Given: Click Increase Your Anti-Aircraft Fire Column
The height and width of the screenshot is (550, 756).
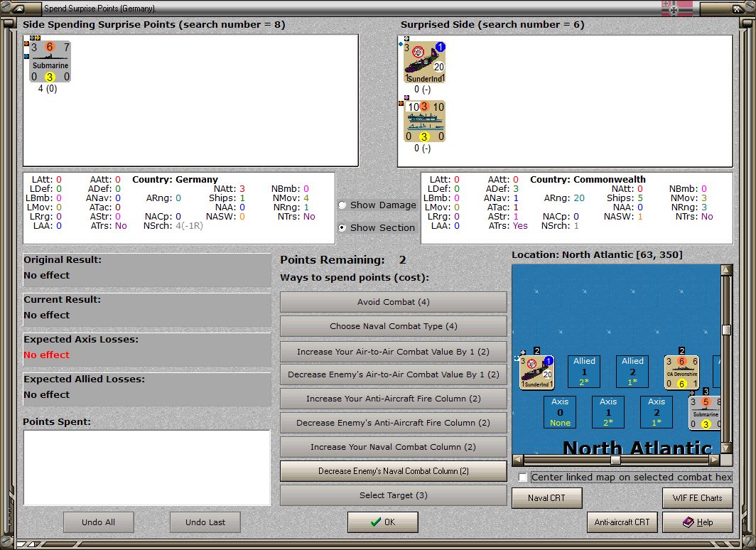Looking at the screenshot, I should click(x=394, y=398).
